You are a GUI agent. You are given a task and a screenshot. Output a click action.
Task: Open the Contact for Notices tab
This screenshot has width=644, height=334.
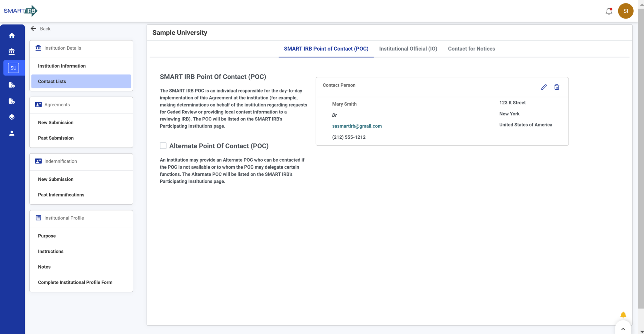point(471,49)
